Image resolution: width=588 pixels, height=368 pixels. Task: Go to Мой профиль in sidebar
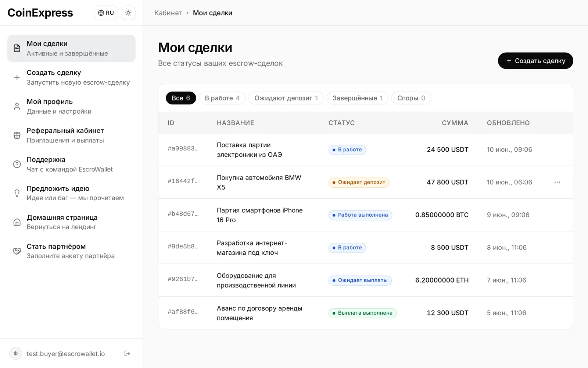[71, 106]
